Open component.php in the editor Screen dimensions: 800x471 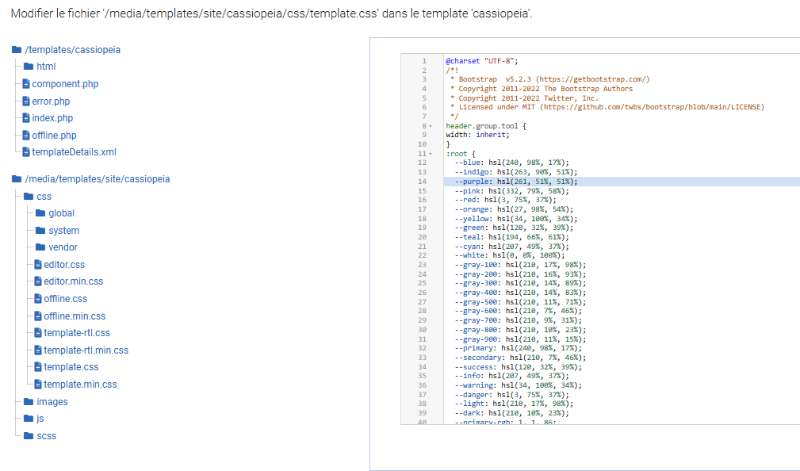click(65, 84)
